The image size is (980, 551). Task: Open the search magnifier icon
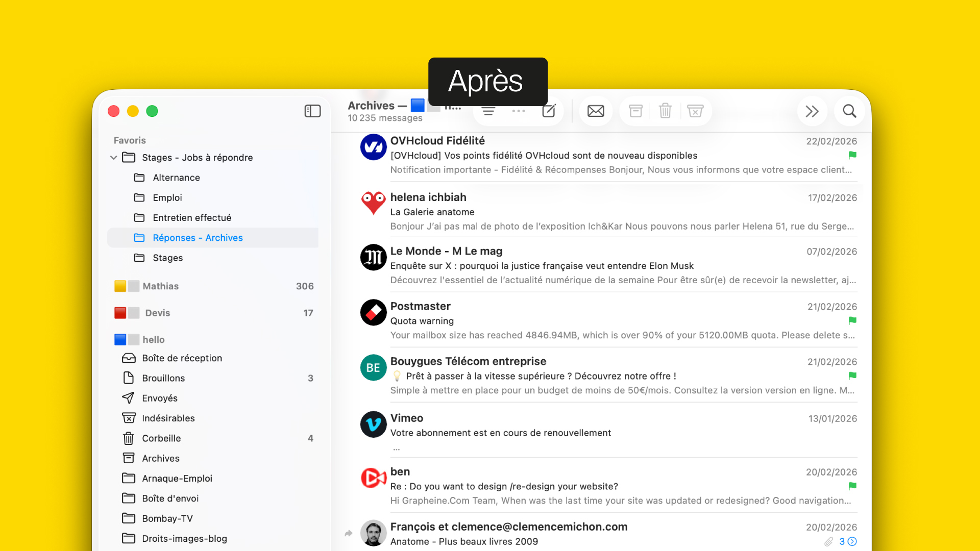click(x=849, y=111)
